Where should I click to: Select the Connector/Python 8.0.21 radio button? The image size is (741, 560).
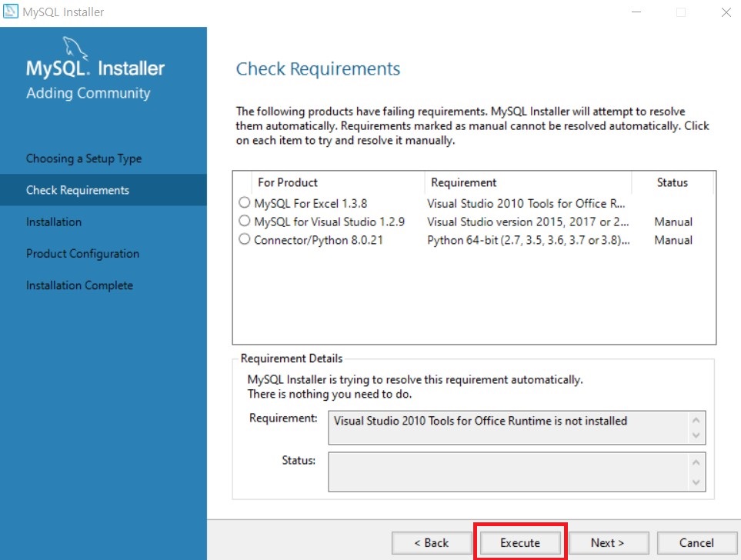pos(245,239)
